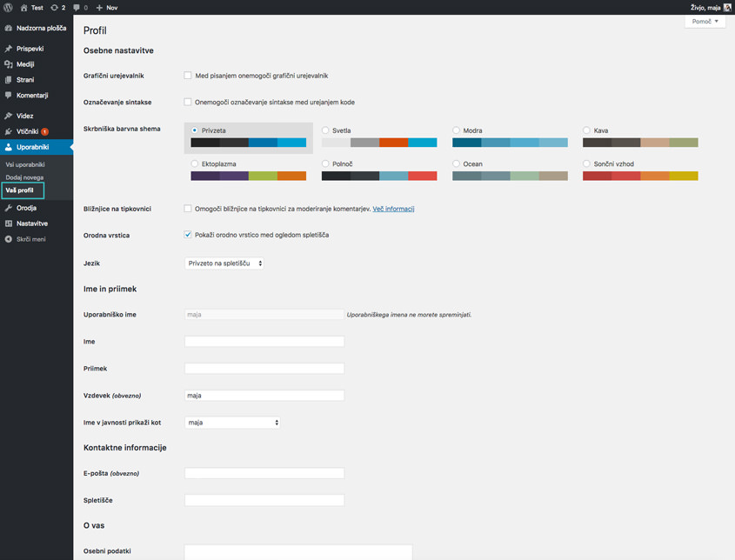Screen dimensions: 735x560
Task: Click the Nadzorna plošča dashboard icon
Action: [x=8, y=28]
